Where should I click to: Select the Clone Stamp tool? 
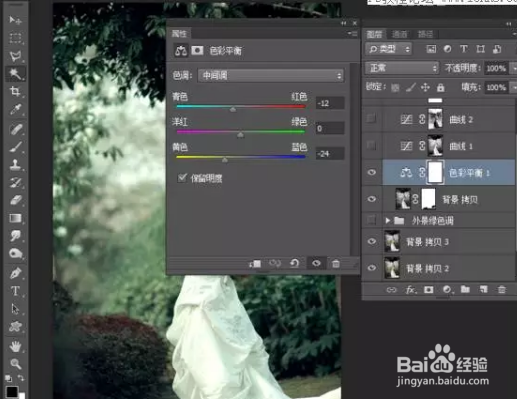[x=15, y=164]
